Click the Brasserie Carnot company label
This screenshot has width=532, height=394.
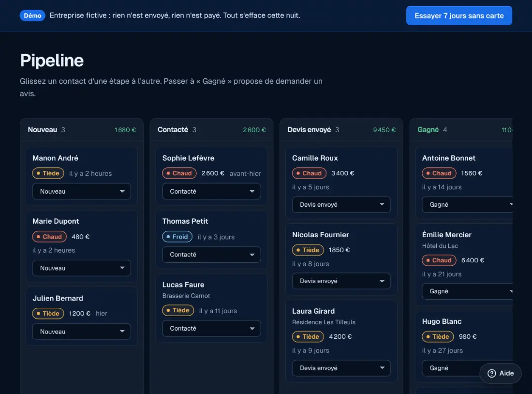point(186,296)
